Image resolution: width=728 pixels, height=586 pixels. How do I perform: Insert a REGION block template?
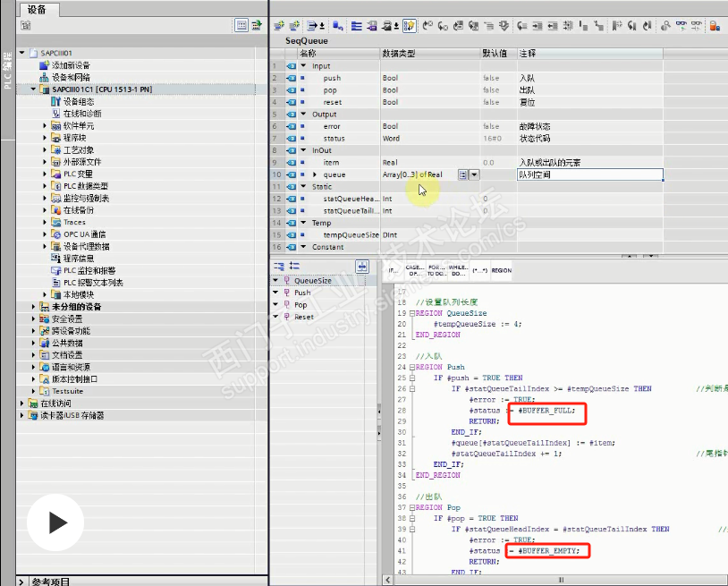coord(501,270)
